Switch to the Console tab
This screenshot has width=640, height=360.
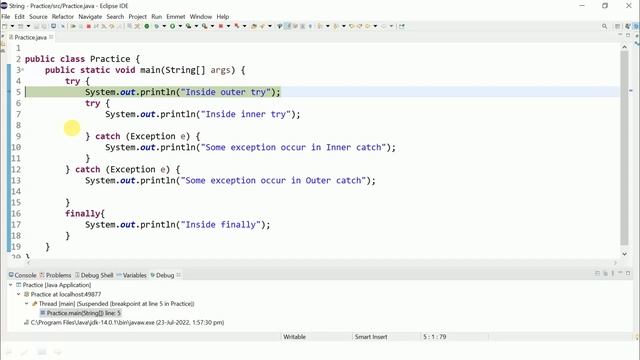coord(22,275)
